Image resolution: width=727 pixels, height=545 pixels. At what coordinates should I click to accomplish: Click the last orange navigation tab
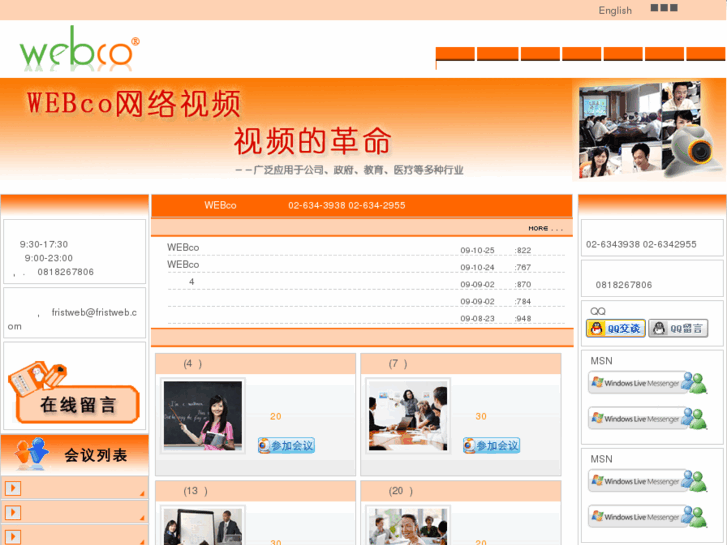[x=705, y=54]
